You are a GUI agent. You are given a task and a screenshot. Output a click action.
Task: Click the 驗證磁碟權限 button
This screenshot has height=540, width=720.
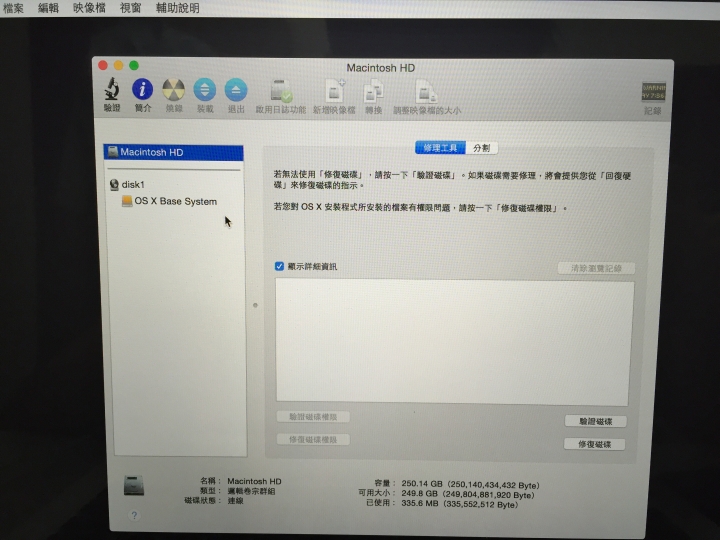pyautogui.click(x=313, y=416)
